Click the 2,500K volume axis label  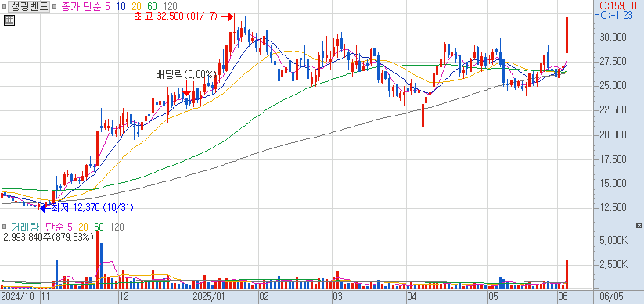[x=614, y=264]
